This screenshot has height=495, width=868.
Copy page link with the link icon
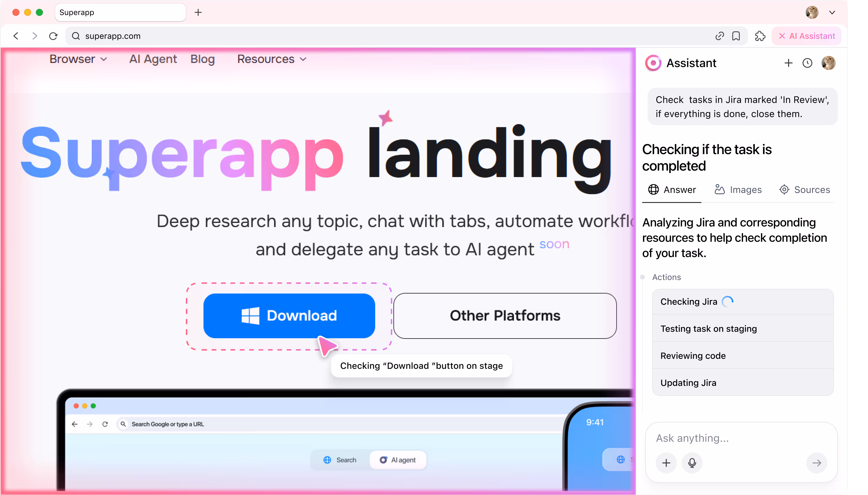[x=720, y=36]
